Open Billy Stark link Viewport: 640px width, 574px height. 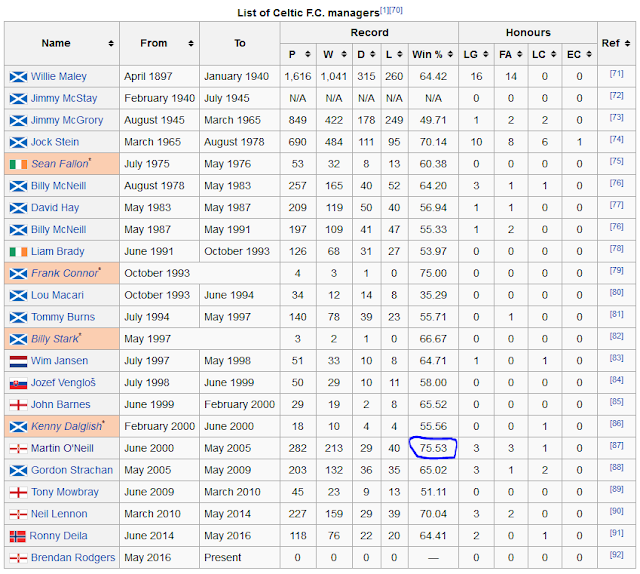(x=56, y=339)
